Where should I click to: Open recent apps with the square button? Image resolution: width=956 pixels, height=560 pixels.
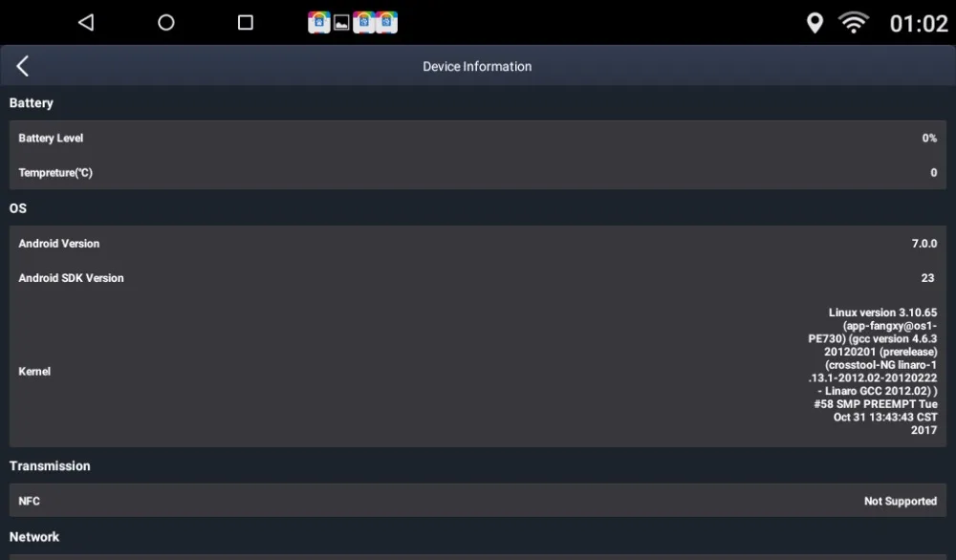(x=245, y=23)
